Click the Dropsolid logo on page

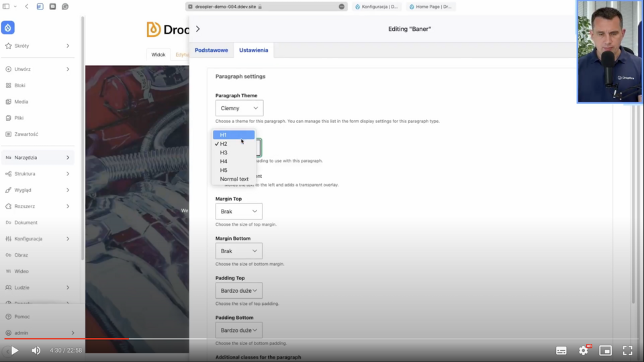tap(168, 30)
